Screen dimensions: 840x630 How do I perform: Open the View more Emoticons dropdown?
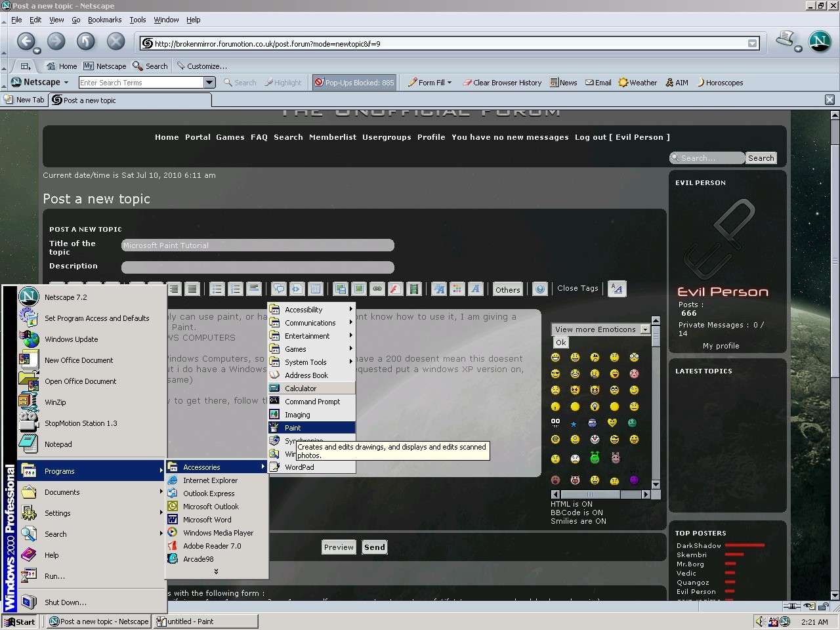(x=600, y=329)
